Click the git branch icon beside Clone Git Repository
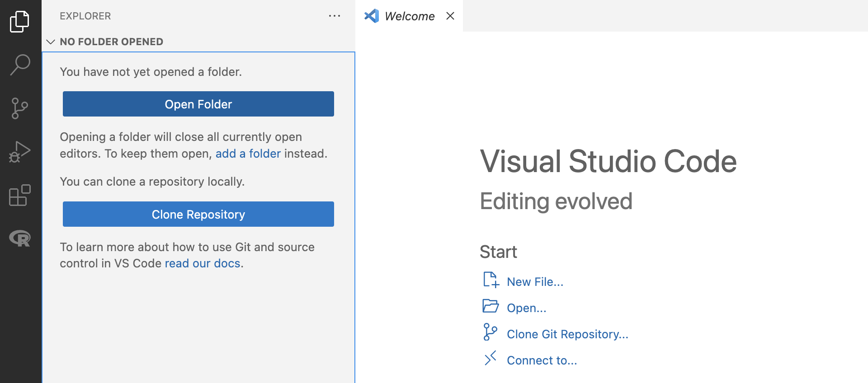 (490, 332)
